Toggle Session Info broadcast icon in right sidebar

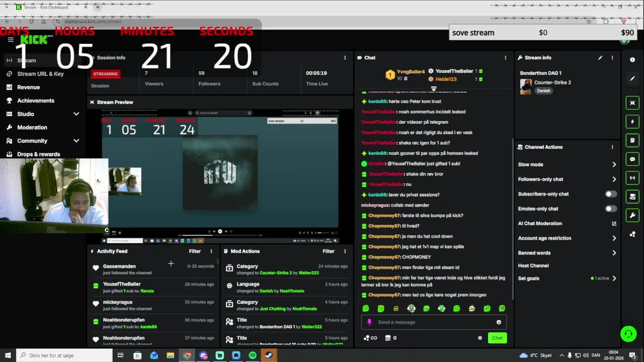click(632, 178)
